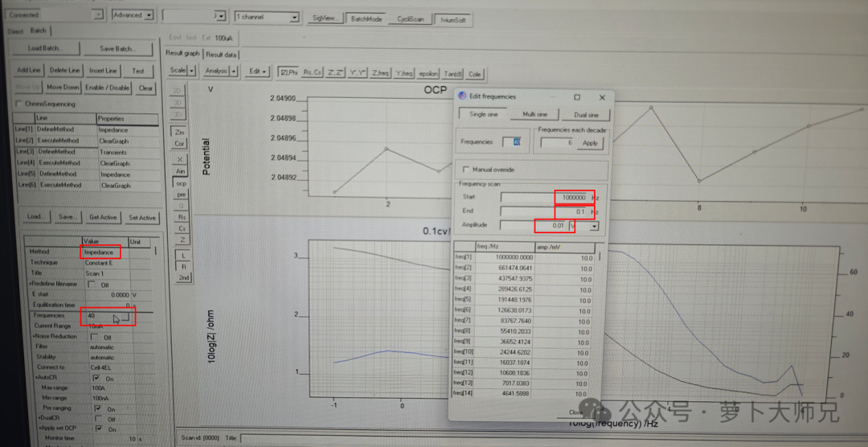Select the Z,freq plot button
This screenshot has width=868, height=447.
381,73
